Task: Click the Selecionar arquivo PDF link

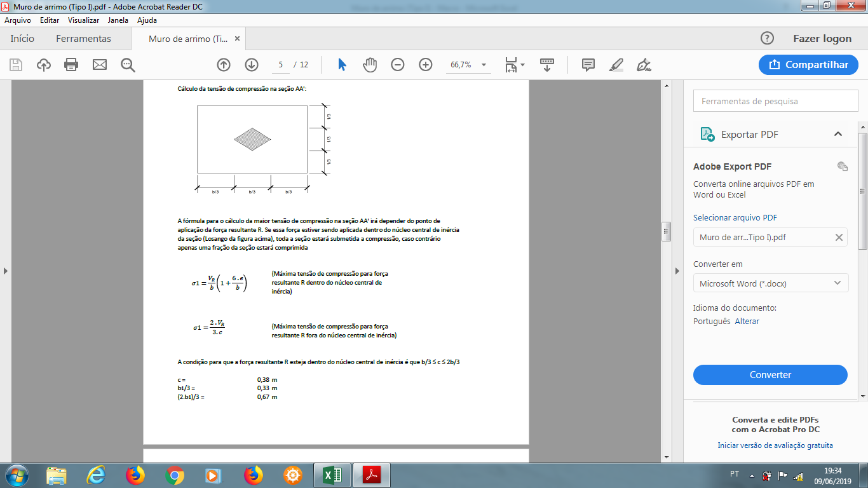Action: pos(735,218)
